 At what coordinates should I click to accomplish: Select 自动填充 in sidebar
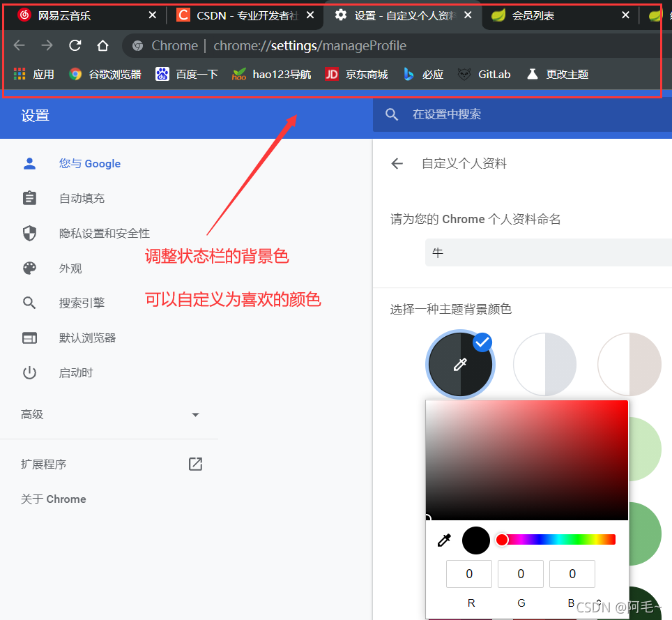[x=82, y=198]
